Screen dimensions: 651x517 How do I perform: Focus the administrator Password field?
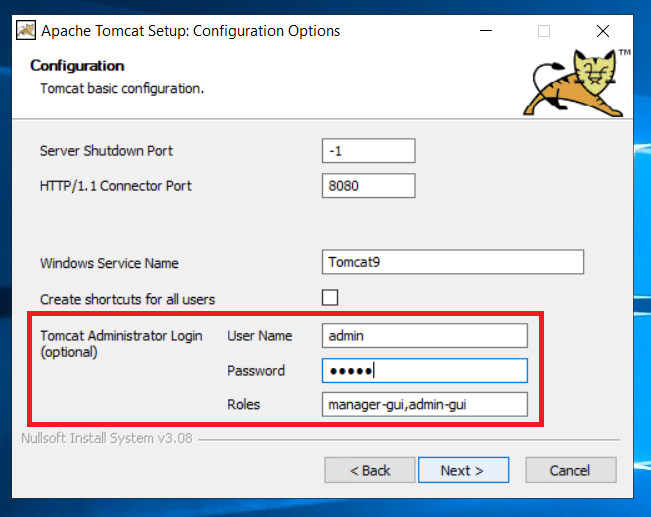pyautogui.click(x=425, y=370)
